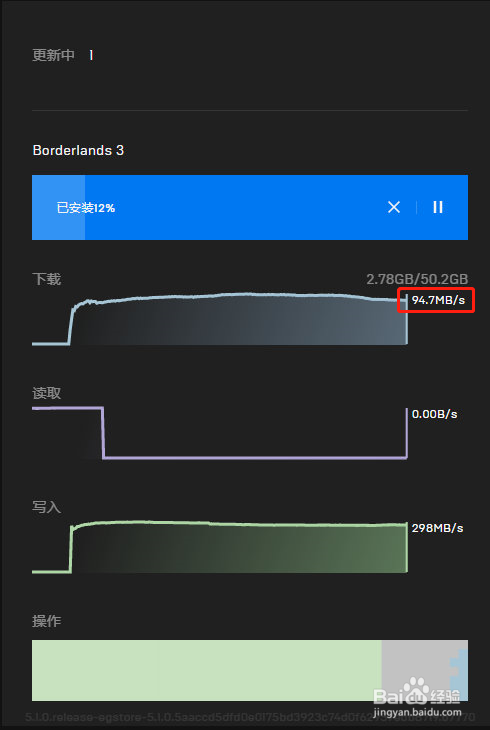The image size is (490, 730).
Task: Select the Borderlands 3 title
Action: tap(78, 150)
